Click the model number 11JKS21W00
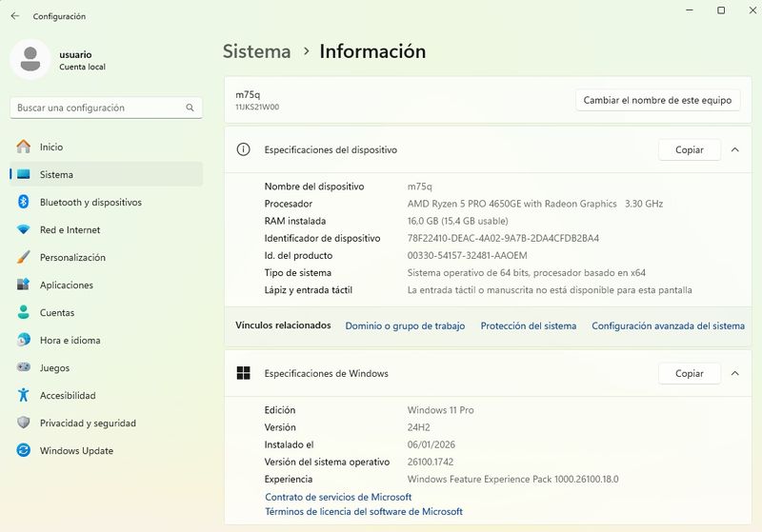762x532 pixels. [x=257, y=107]
